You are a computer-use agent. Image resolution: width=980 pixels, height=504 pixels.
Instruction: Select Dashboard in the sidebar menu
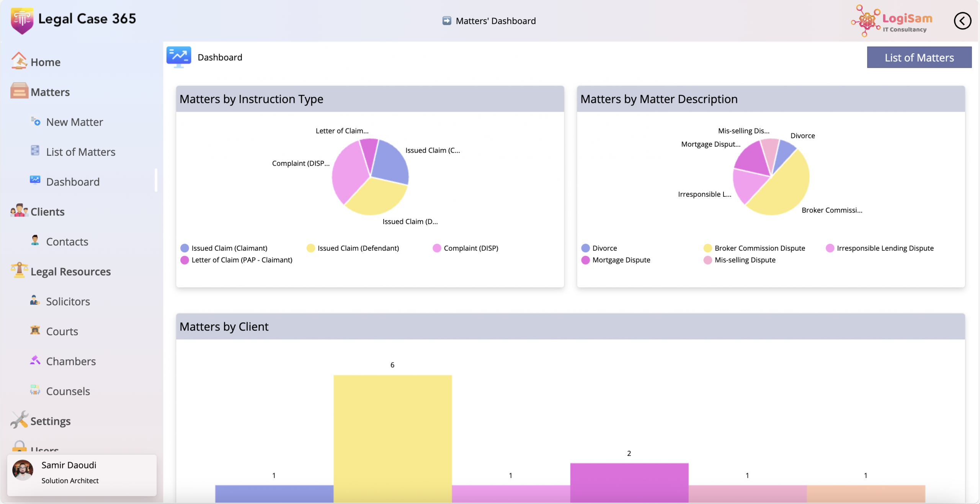(73, 182)
